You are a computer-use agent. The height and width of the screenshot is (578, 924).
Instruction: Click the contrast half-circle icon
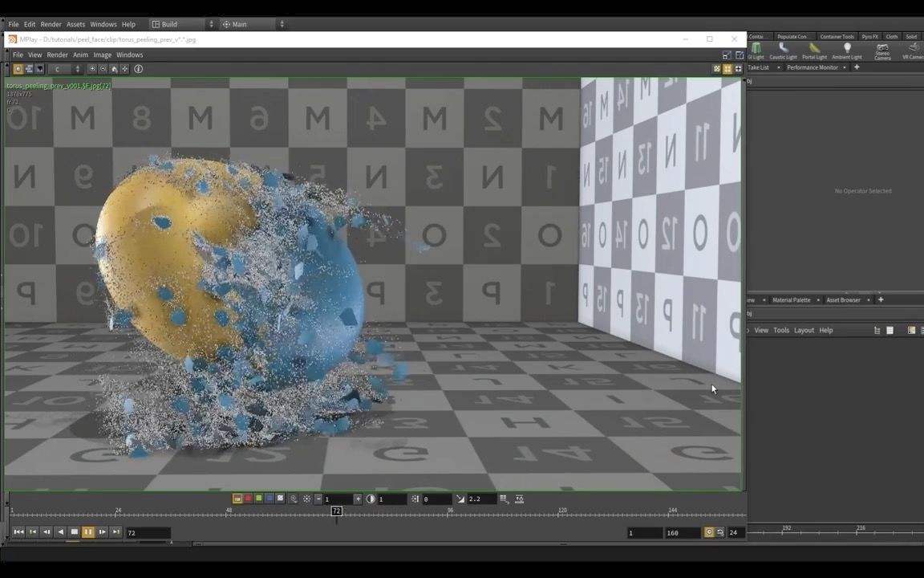click(x=371, y=499)
